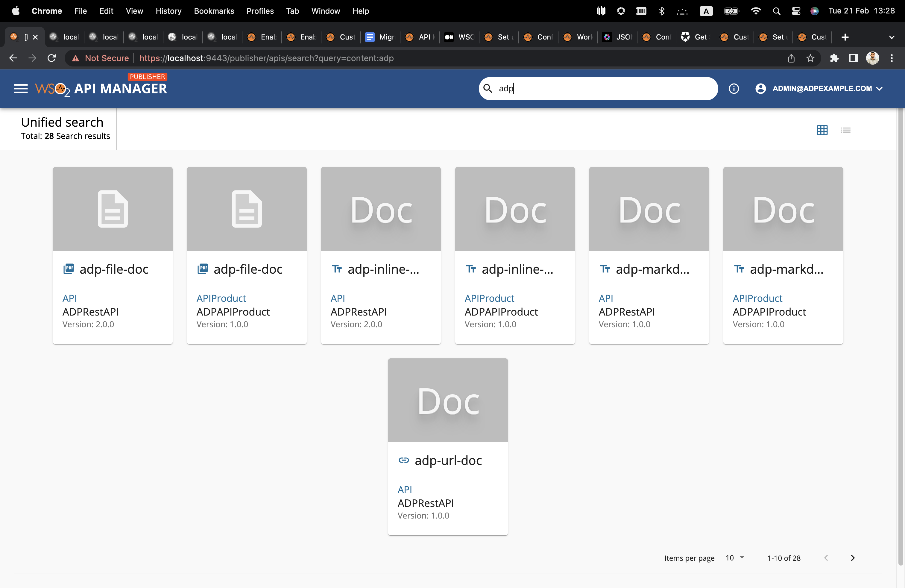
Task: Open the Chrome tab overflow chevron
Action: coord(892,37)
